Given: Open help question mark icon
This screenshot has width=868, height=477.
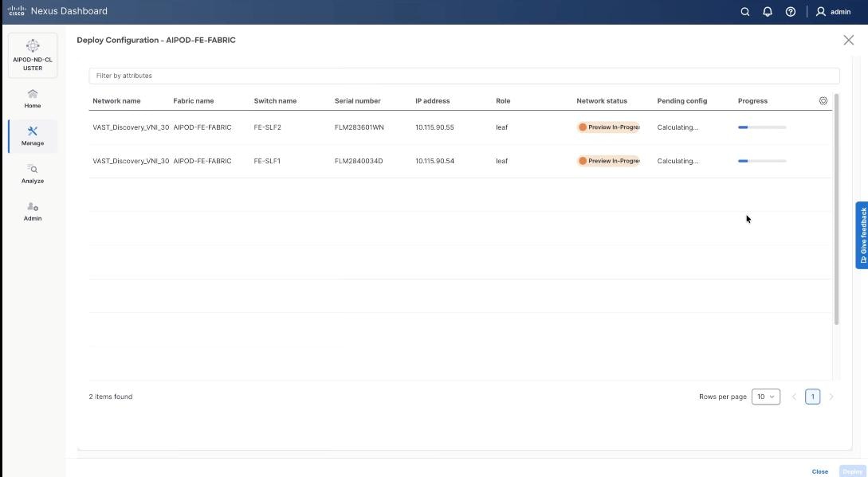Looking at the screenshot, I should (791, 12).
